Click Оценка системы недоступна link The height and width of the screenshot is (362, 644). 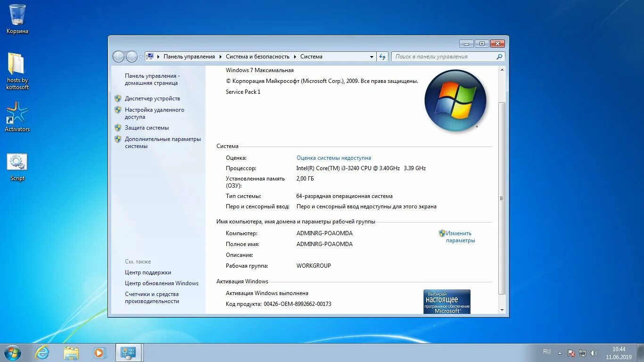334,158
